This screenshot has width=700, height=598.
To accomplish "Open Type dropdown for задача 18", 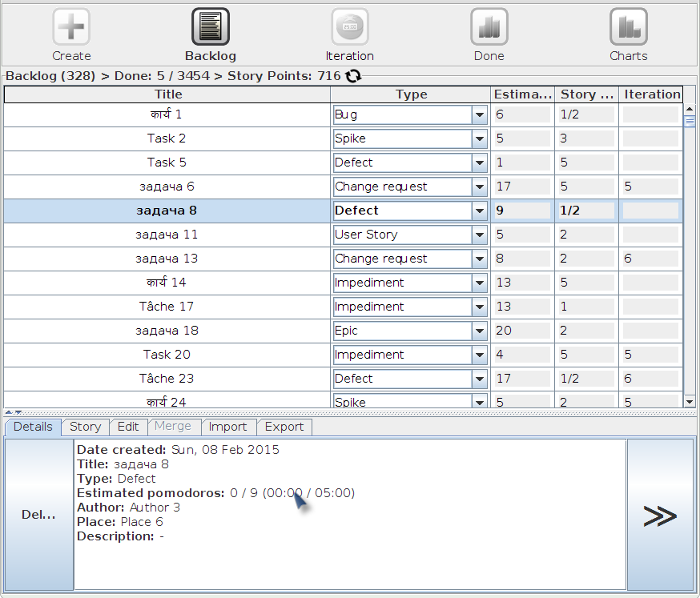I will click(x=480, y=331).
